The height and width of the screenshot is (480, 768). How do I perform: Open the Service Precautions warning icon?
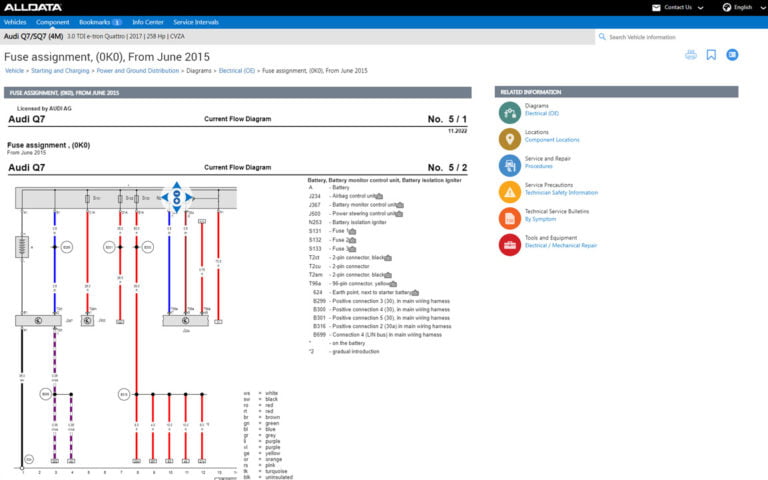click(510, 192)
